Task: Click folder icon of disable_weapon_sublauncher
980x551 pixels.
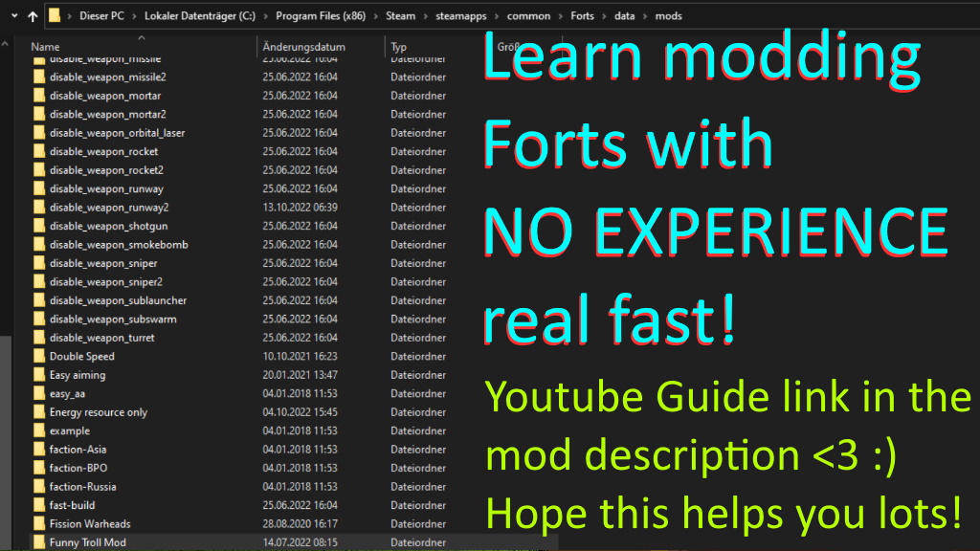Action: point(38,300)
